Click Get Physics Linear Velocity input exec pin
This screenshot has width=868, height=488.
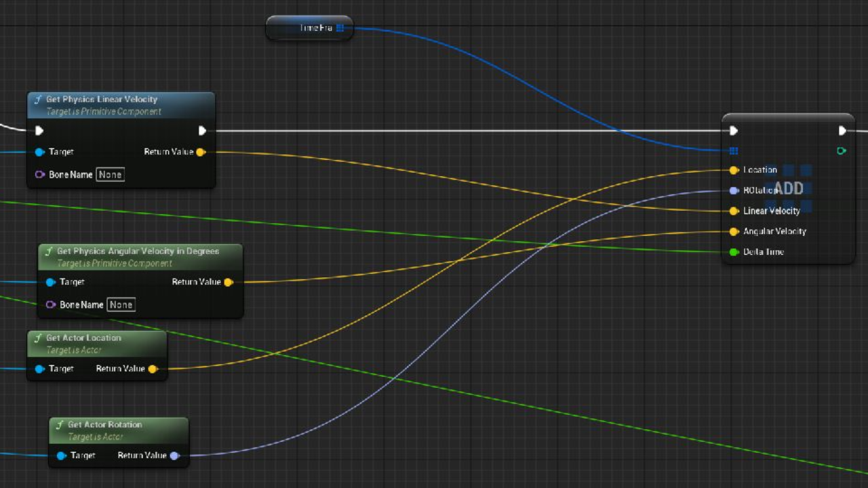coord(39,131)
